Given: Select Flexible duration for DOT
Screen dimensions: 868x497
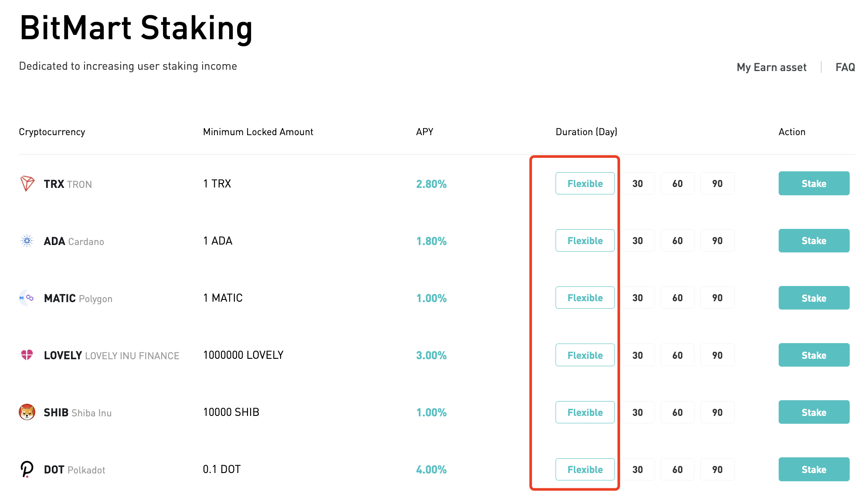Looking at the screenshot, I should [585, 469].
